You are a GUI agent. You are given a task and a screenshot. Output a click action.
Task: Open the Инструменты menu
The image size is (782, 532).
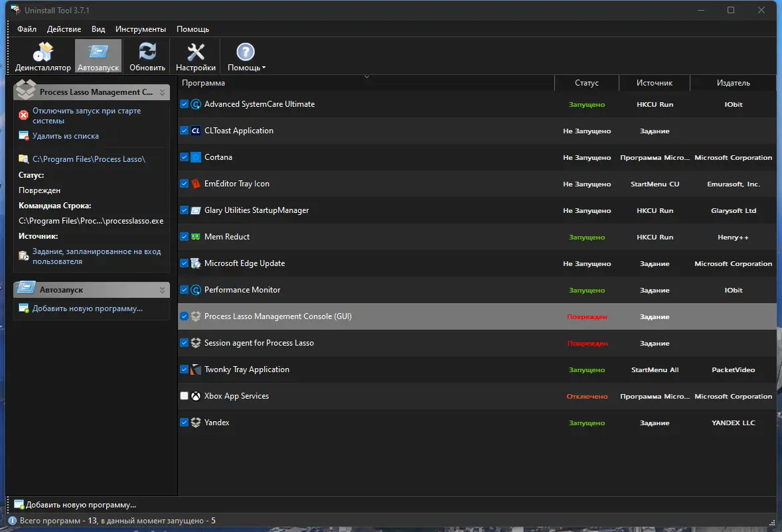[141, 29]
